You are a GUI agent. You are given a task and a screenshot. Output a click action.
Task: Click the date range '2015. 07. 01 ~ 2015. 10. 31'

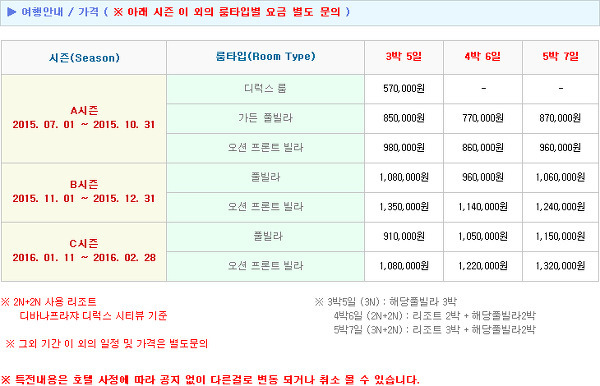(x=84, y=125)
